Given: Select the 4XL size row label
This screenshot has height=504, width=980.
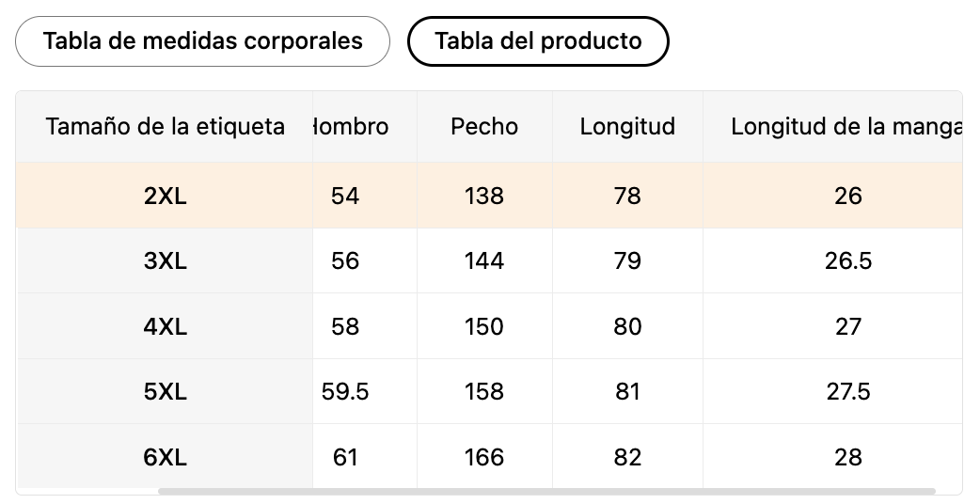Looking at the screenshot, I should click(165, 326).
